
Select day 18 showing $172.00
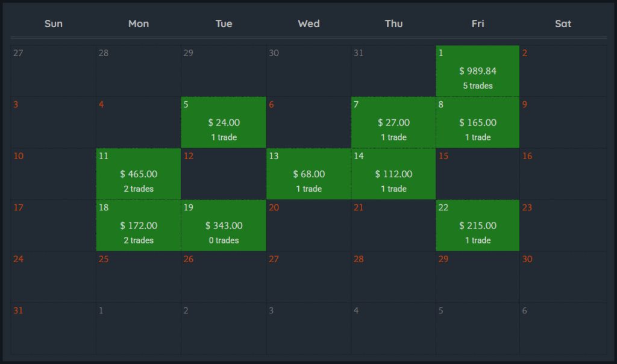pyautogui.click(x=139, y=226)
